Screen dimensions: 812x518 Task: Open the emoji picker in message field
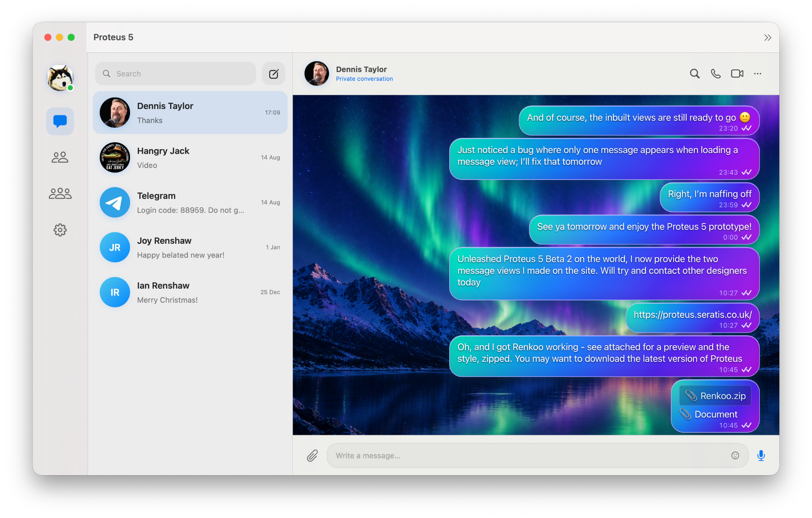click(x=735, y=456)
